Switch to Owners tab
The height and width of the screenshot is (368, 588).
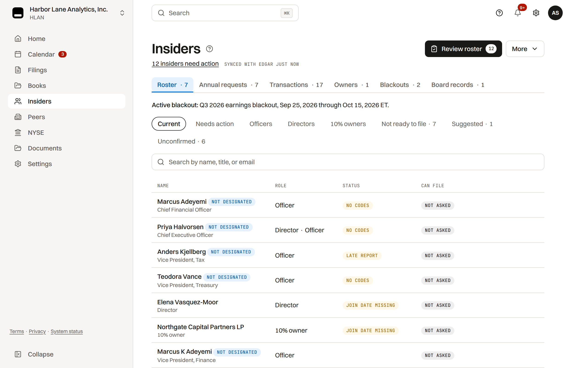click(x=351, y=85)
